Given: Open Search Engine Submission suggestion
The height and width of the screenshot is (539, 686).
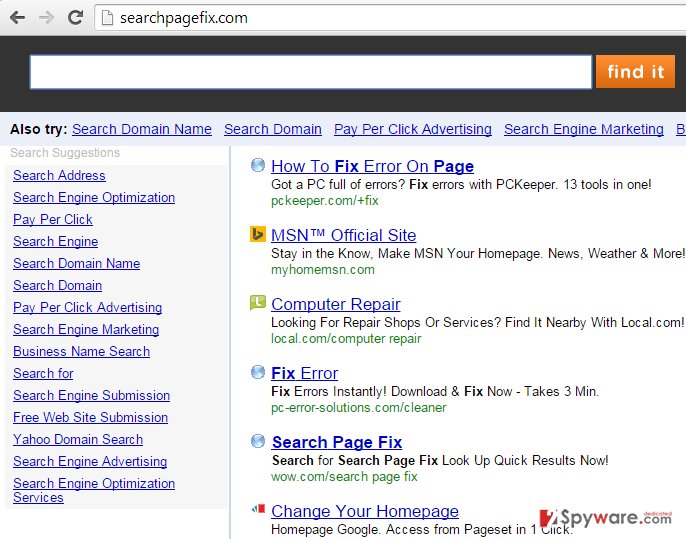Looking at the screenshot, I should click(x=91, y=395).
